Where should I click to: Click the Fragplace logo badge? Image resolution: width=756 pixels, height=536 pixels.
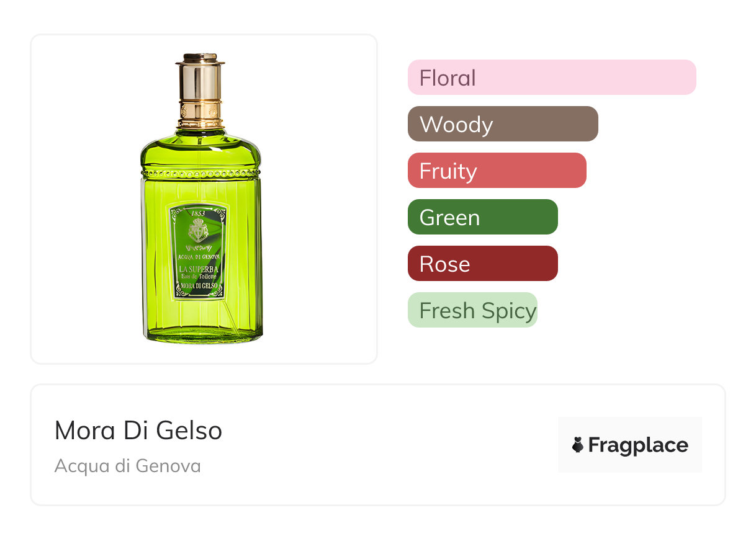click(629, 445)
